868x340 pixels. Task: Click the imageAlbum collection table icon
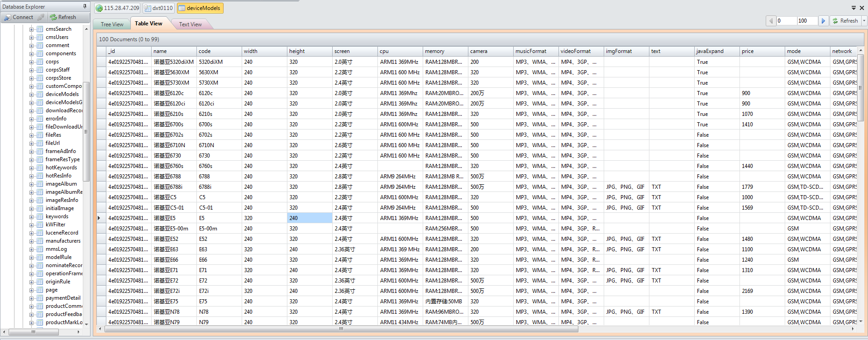coord(40,184)
